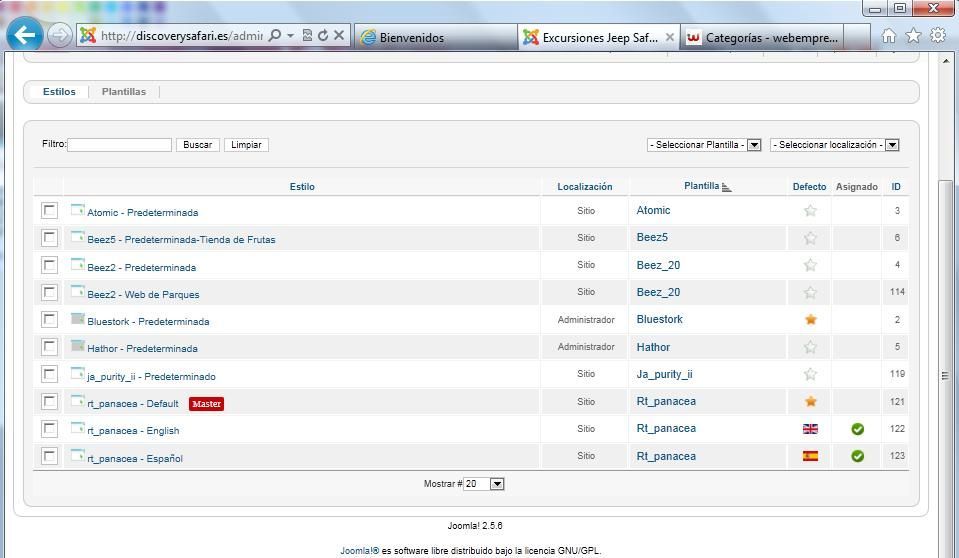Select checkbox for Beez2 - Predeterminada

point(50,265)
